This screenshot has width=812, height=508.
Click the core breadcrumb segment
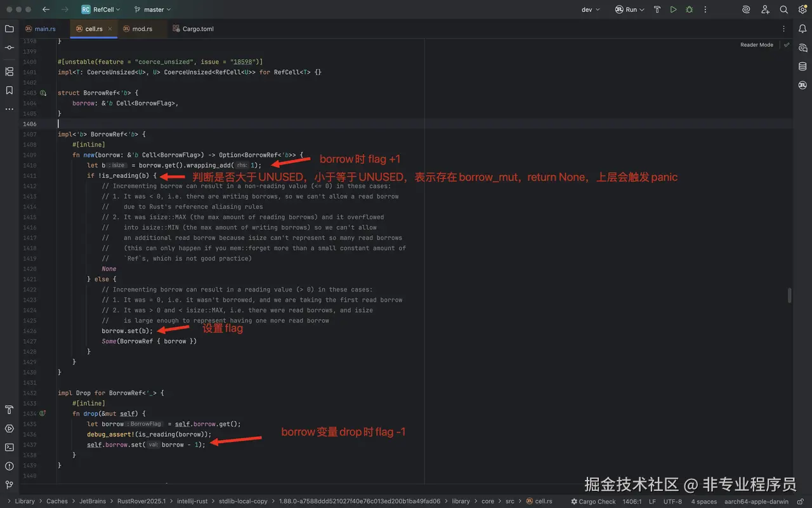(x=488, y=502)
